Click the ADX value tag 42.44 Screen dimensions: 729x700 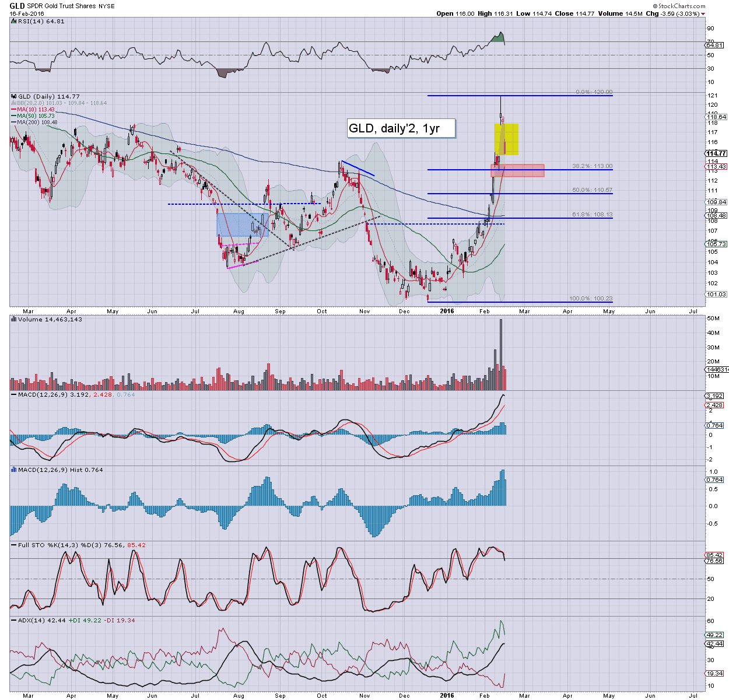pos(714,644)
